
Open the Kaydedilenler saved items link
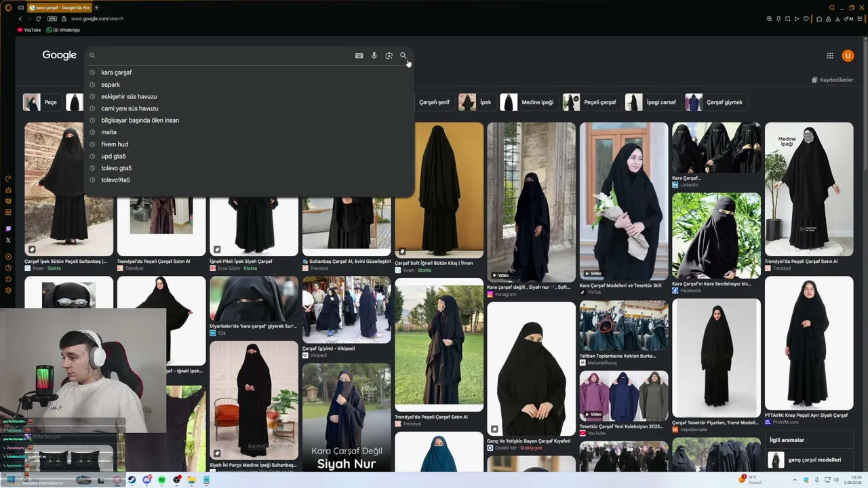[x=833, y=80]
